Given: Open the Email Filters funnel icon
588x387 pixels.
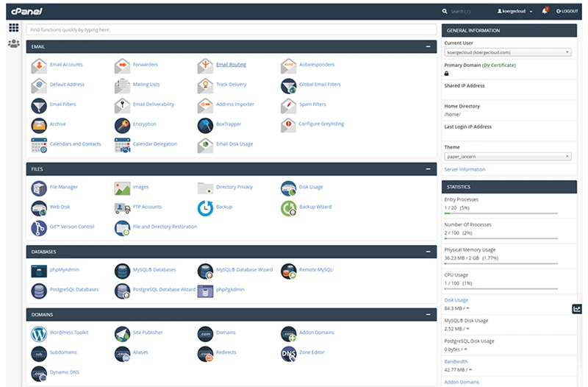Looking at the screenshot, I should 39,105.
